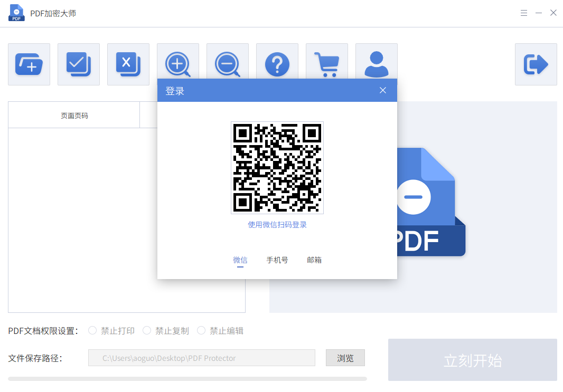Click the zoom in magnifier icon

pos(178,64)
